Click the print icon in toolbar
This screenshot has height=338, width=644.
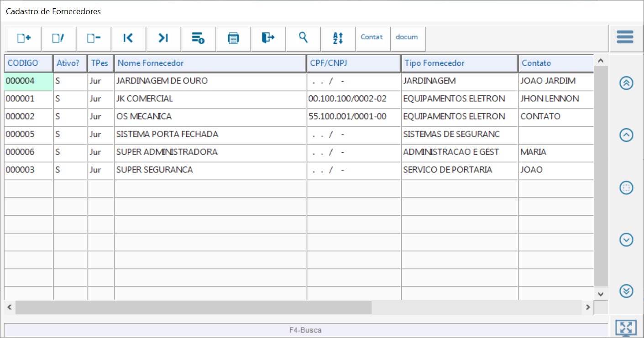(x=233, y=38)
